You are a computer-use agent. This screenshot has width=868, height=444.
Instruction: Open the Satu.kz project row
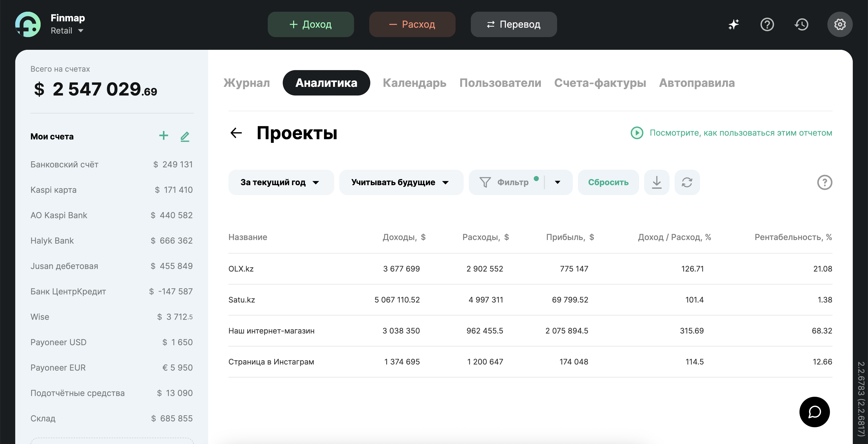pyautogui.click(x=530, y=300)
